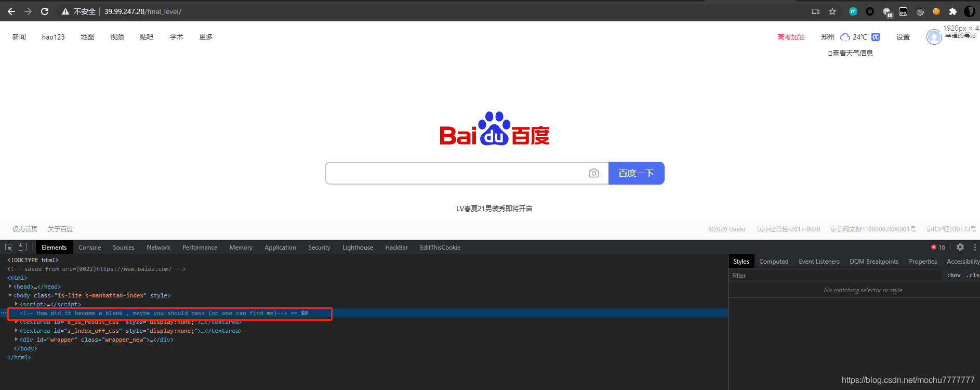Open the hao123 link
980x390 pixels.
tap(54, 37)
